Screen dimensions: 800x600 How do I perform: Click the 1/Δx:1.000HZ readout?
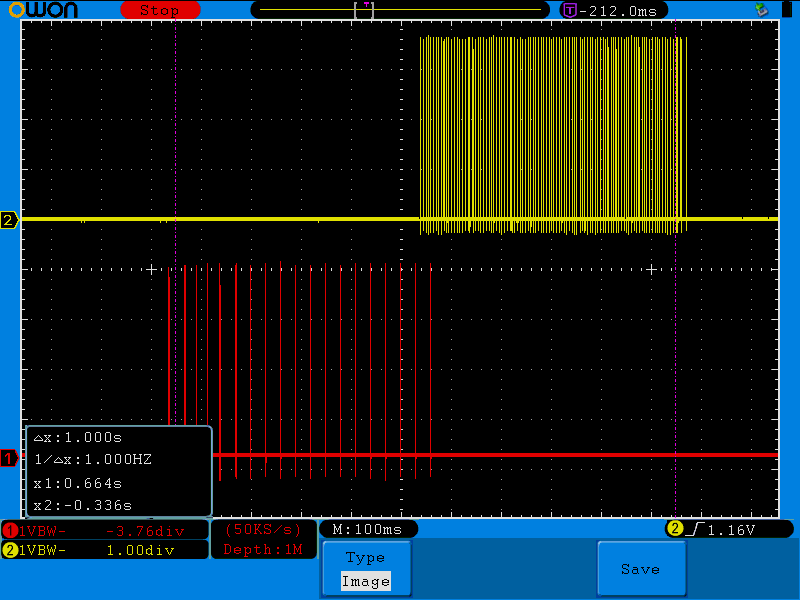click(93, 460)
